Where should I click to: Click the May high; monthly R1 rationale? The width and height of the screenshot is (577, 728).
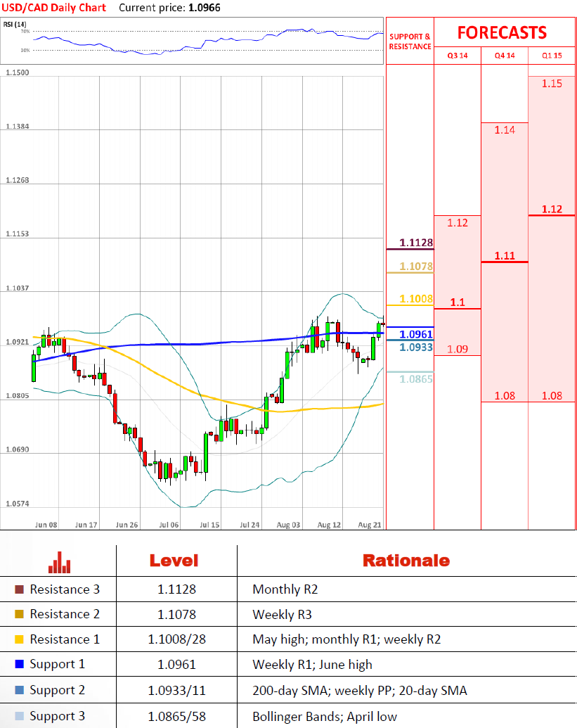click(347, 640)
